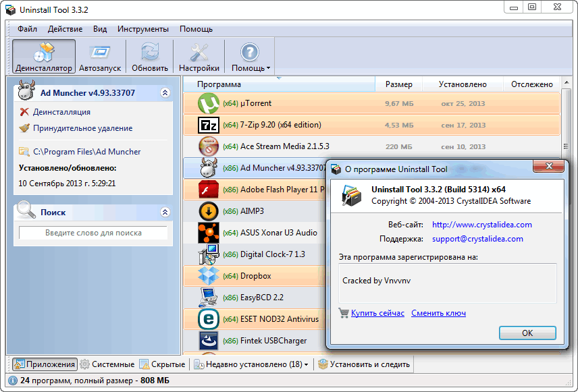The height and width of the screenshot is (392, 578).
Task: Click the magnifier icon in Поиск panel
Action: coord(26,210)
